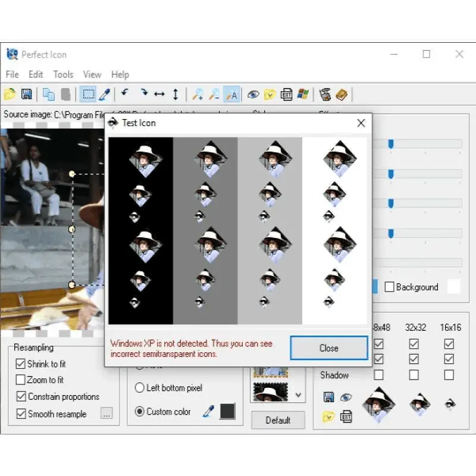The height and width of the screenshot is (476, 476).
Task: Open help with the book icon
Action: [x=342, y=95]
